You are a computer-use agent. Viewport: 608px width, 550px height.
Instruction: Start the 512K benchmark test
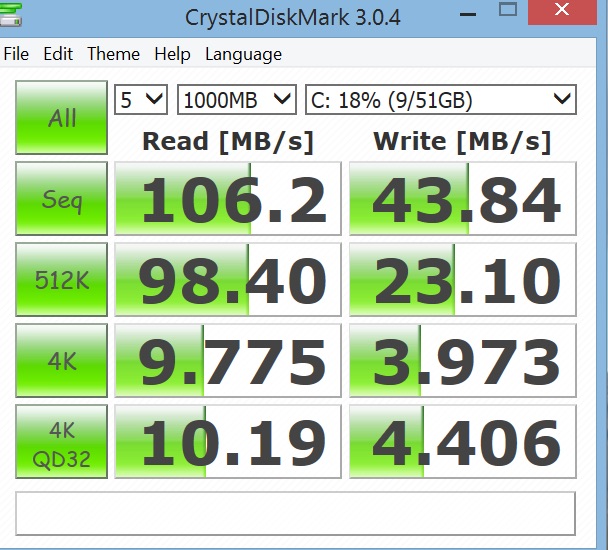[61, 280]
